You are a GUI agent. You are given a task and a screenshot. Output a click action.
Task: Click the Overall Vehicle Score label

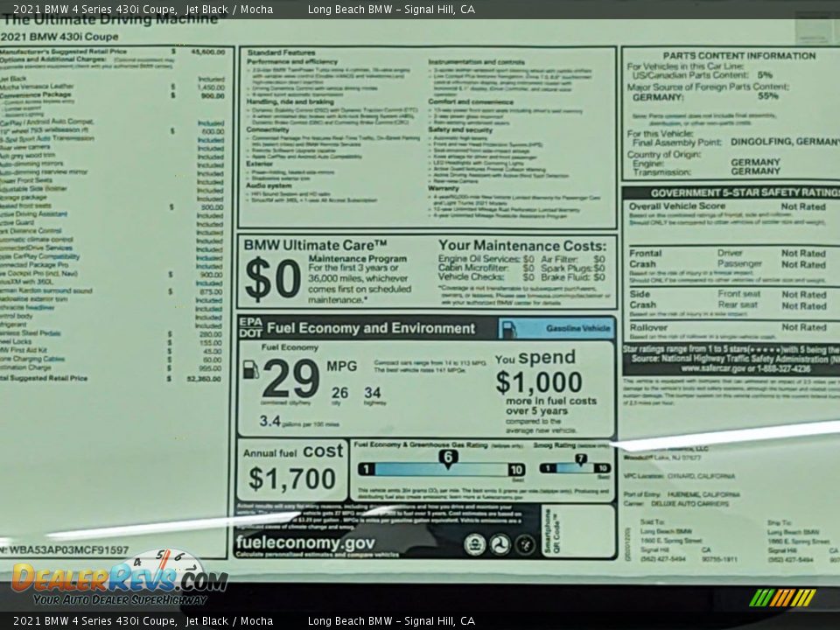(x=677, y=206)
